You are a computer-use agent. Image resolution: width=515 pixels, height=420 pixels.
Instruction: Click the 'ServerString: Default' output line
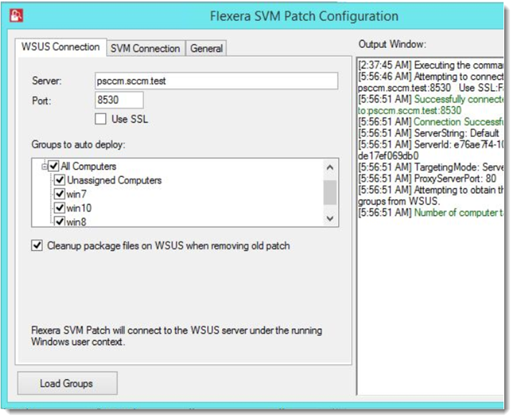point(428,133)
